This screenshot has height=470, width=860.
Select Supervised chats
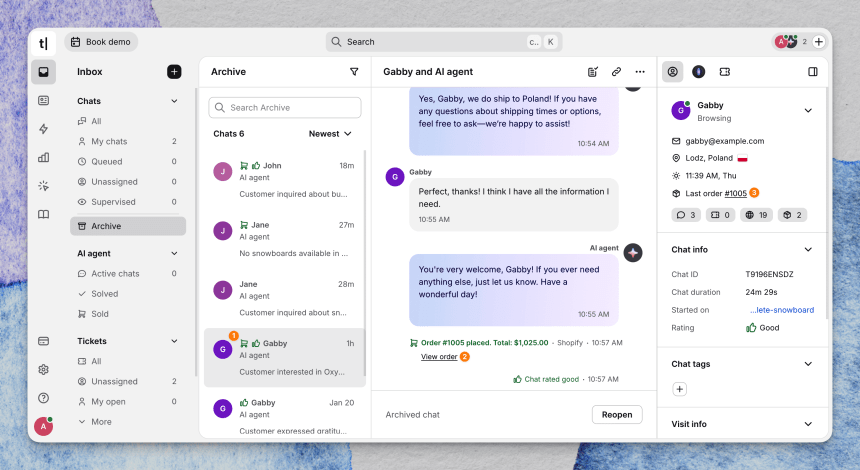pyautogui.click(x=128, y=202)
